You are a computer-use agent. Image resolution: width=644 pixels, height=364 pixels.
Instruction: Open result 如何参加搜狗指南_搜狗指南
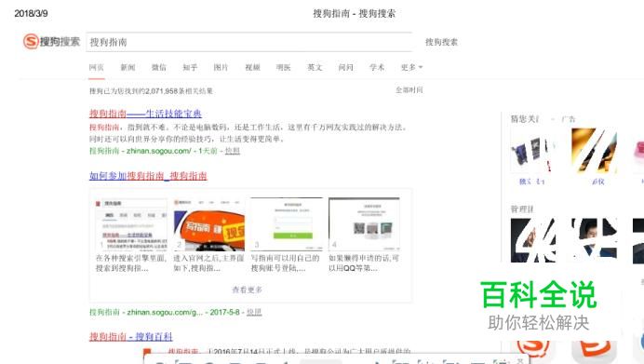pyautogui.click(x=148, y=176)
